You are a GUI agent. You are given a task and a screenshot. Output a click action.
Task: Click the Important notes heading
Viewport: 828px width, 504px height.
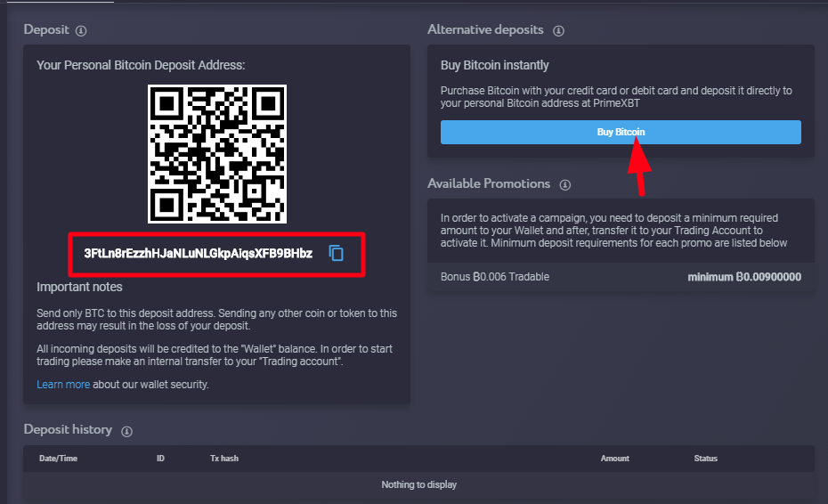[x=79, y=287]
